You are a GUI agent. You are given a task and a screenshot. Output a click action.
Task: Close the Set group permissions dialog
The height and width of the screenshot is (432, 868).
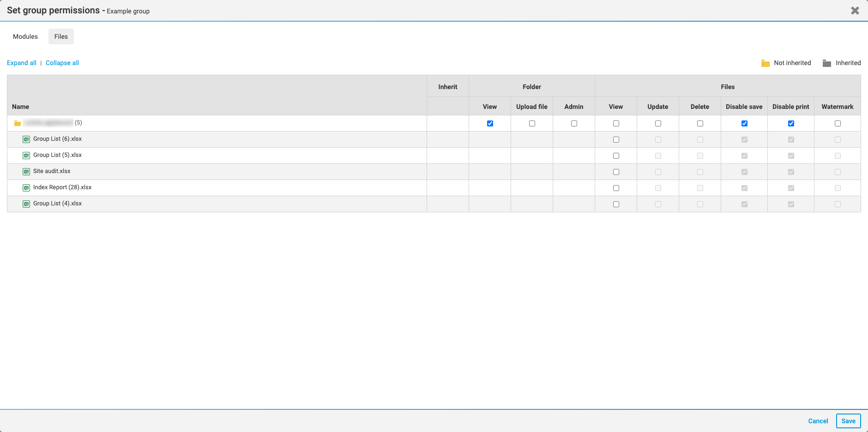pos(855,11)
